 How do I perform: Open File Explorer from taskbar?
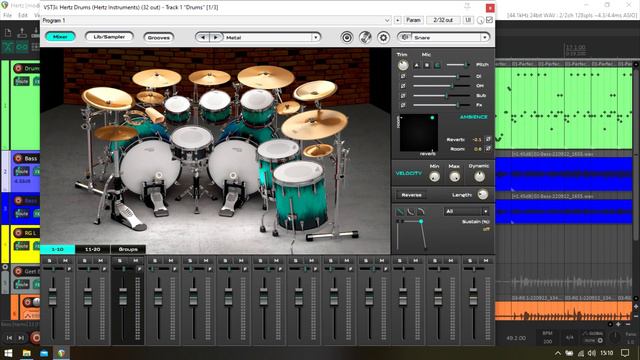(x=27, y=353)
